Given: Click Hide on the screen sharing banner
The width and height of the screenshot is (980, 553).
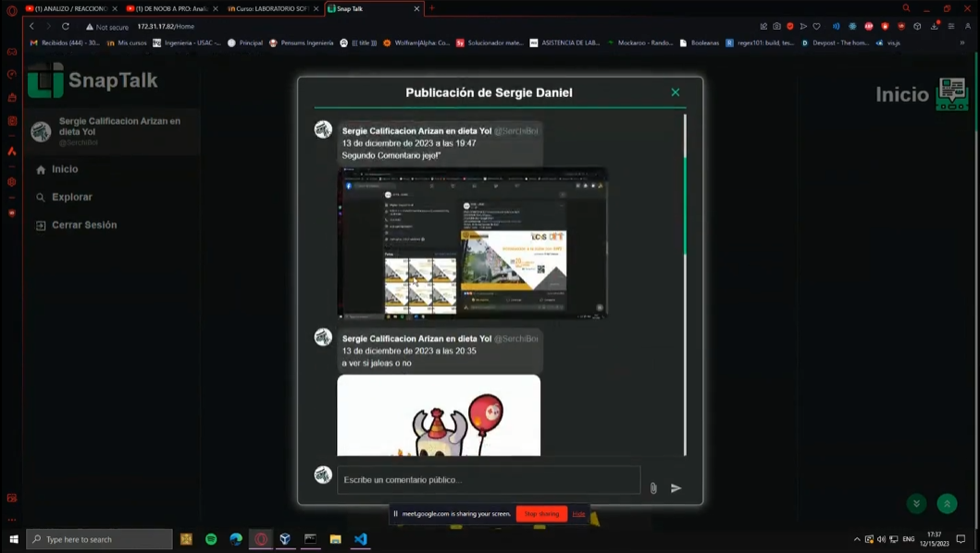Looking at the screenshot, I should point(578,513).
